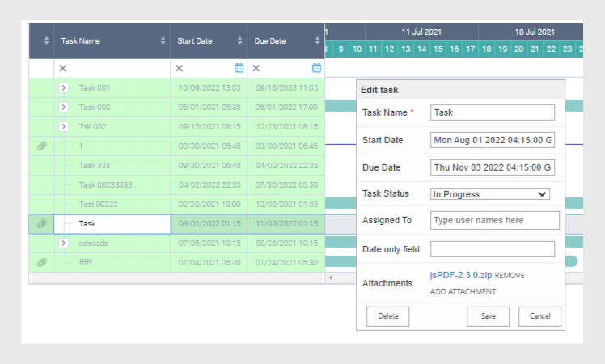Viewport: 605px width, 364px height.
Task: Click the attachment paperclip on the Task row
Action: pyautogui.click(x=42, y=223)
